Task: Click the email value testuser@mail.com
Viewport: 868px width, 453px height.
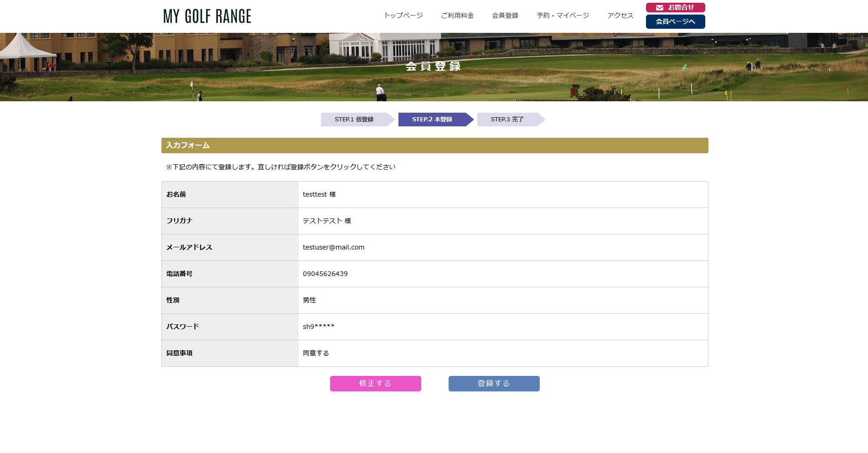Action: (x=334, y=247)
